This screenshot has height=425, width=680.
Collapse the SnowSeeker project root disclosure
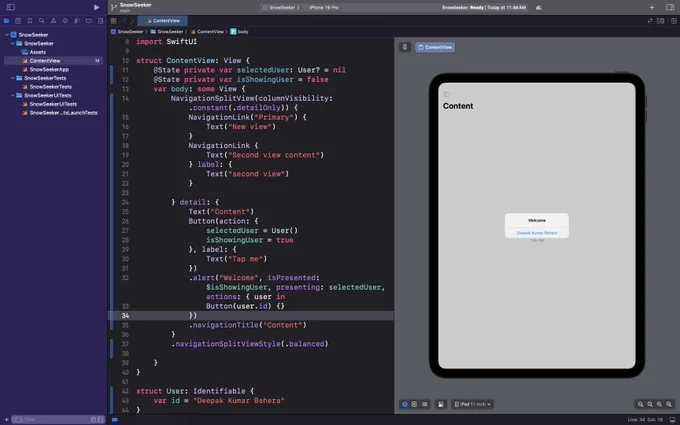coord(7,35)
